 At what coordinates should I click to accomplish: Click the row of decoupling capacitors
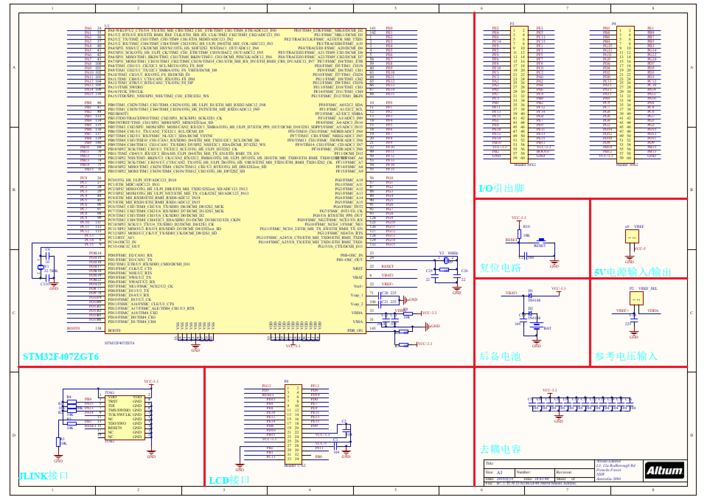pos(581,404)
